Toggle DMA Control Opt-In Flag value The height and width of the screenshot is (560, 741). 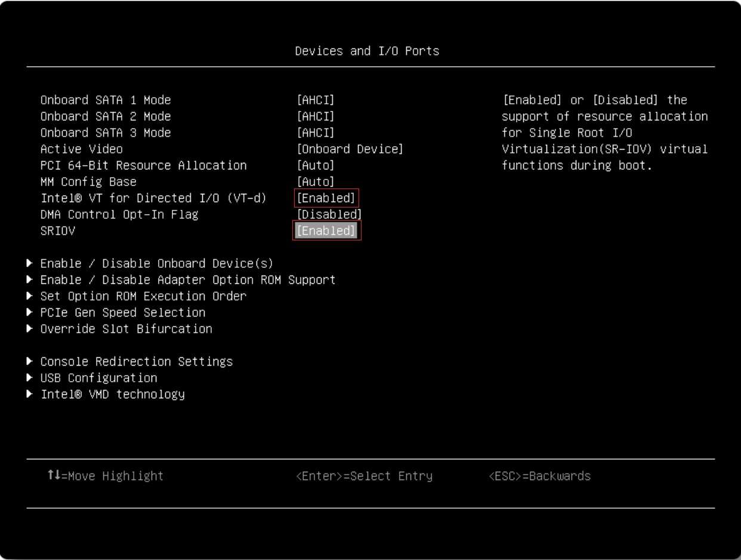tap(329, 214)
